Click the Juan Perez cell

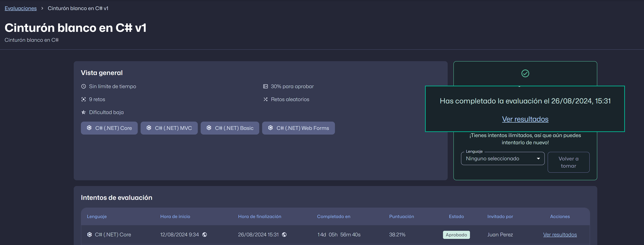click(500, 235)
